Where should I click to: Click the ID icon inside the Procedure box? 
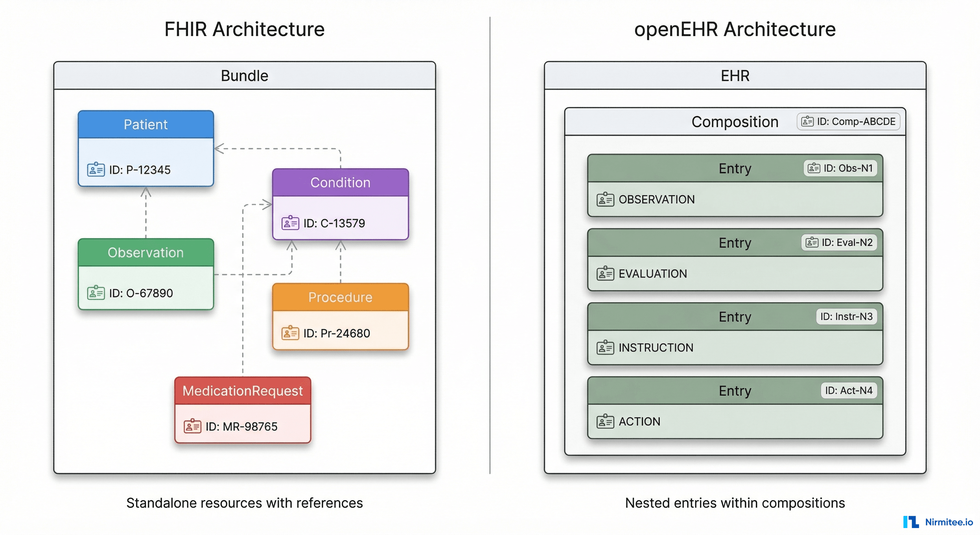(291, 334)
